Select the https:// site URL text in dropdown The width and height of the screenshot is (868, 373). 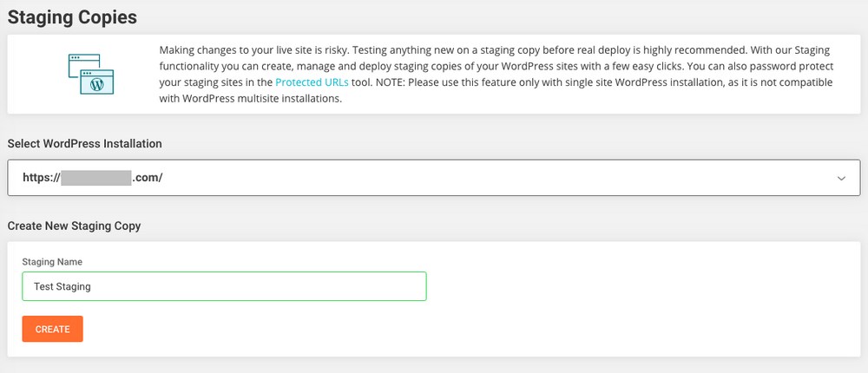pyautogui.click(x=93, y=178)
